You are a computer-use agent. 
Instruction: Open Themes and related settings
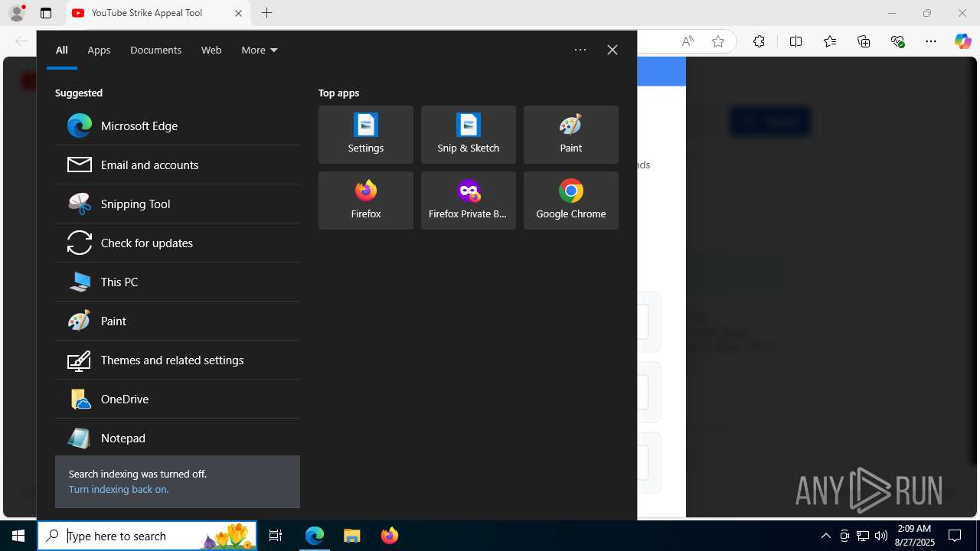(x=178, y=360)
